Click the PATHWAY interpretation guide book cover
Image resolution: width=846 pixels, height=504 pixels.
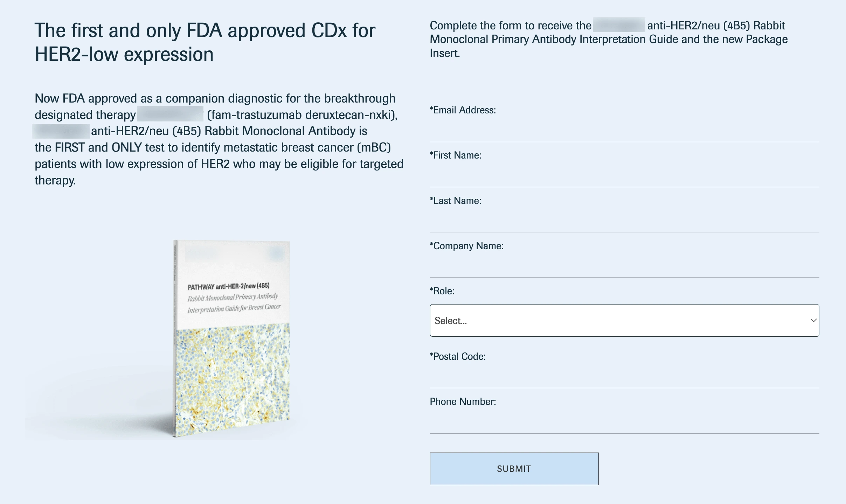(x=233, y=297)
